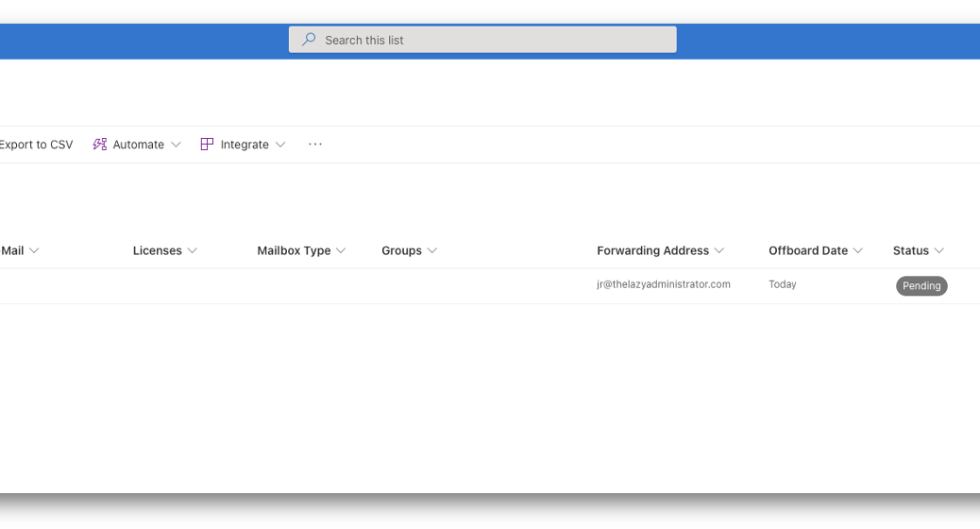Click the Automate flow icon
The height and width of the screenshot is (529, 980).
point(100,145)
